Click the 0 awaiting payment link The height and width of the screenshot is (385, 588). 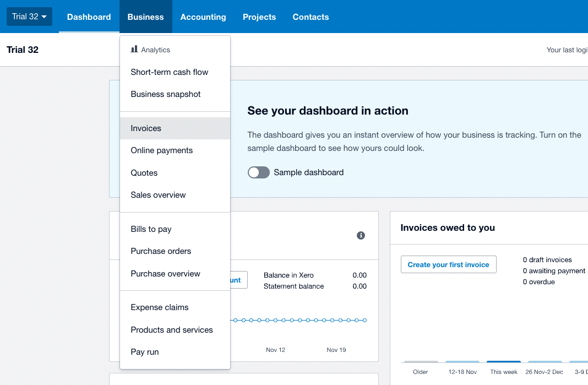click(x=554, y=271)
